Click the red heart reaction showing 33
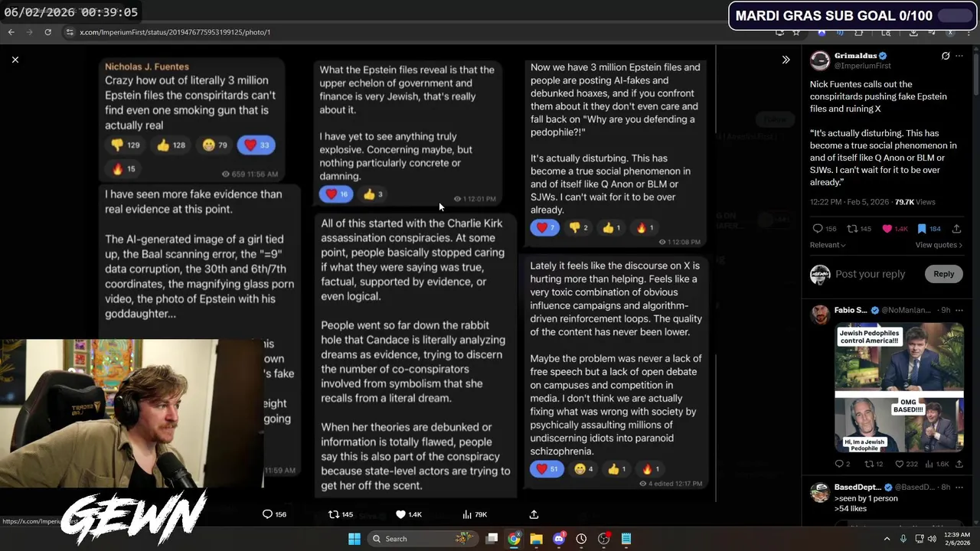The width and height of the screenshot is (980, 551). click(x=256, y=145)
